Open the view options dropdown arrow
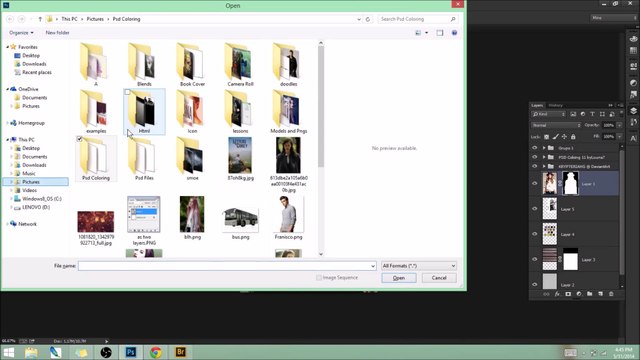 coord(427,33)
